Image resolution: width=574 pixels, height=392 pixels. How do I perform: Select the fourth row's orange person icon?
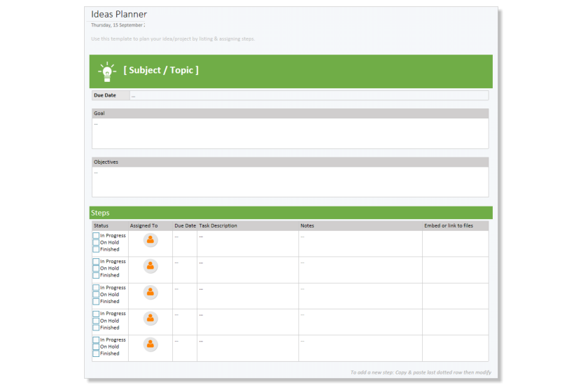click(150, 318)
